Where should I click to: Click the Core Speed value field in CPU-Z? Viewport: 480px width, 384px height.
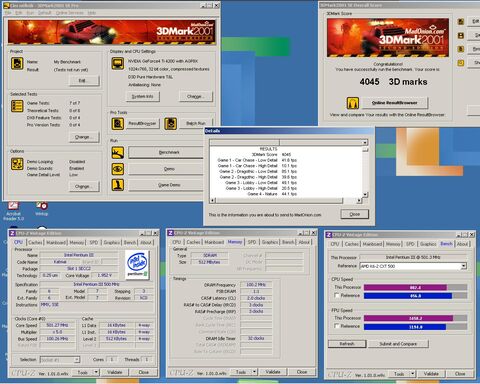[57, 325]
